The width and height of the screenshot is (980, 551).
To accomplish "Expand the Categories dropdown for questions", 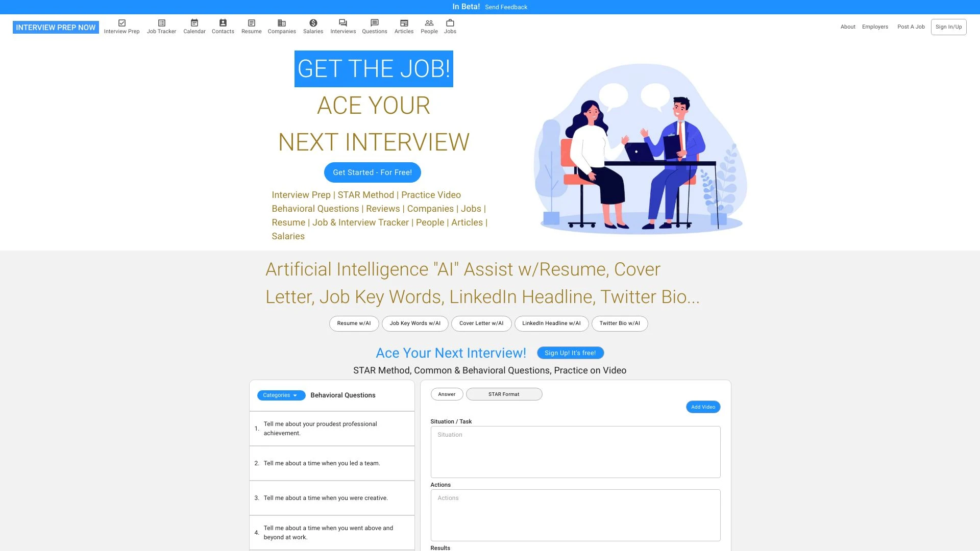I will (x=280, y=395).
